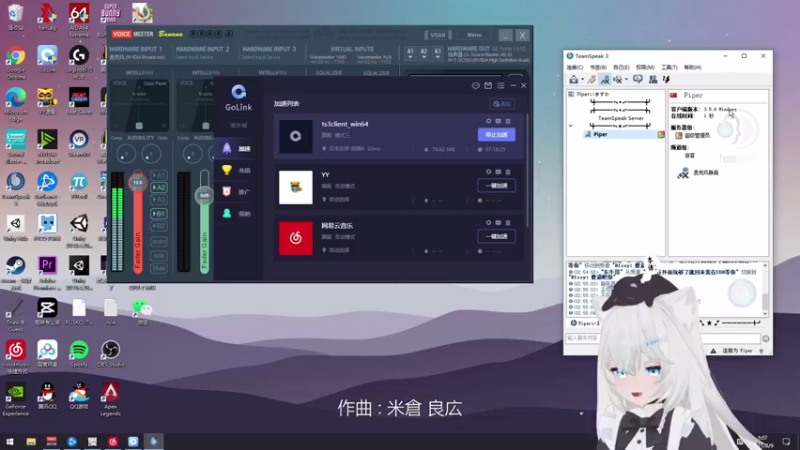800x450 pixels.
Task: Click green Fader Gain knob on input 2
Action: [x=204, y=195]
